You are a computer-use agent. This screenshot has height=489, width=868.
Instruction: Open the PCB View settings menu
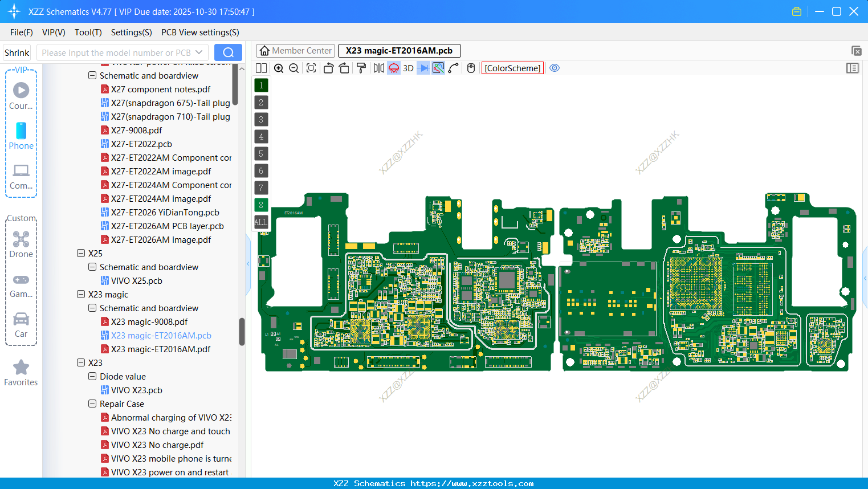click(200, 32)
